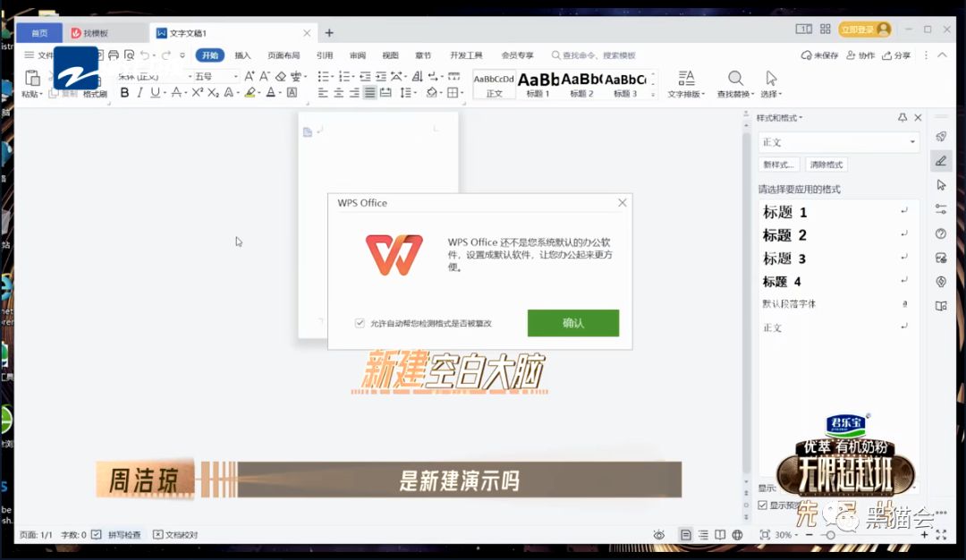Open the borders dropdown
Viewport: 966px width, 560px height.
point(462,93)
